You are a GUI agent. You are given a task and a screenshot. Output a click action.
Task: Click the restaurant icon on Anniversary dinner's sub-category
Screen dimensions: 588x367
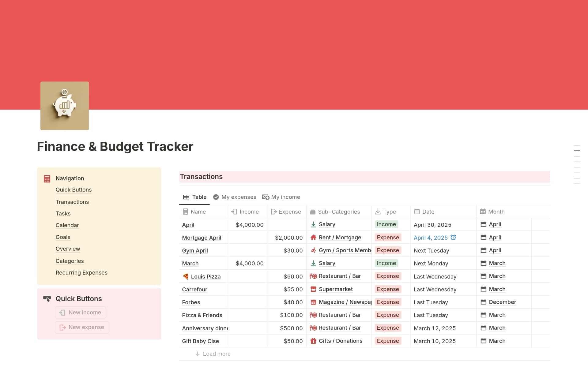[x=313, y=328]
